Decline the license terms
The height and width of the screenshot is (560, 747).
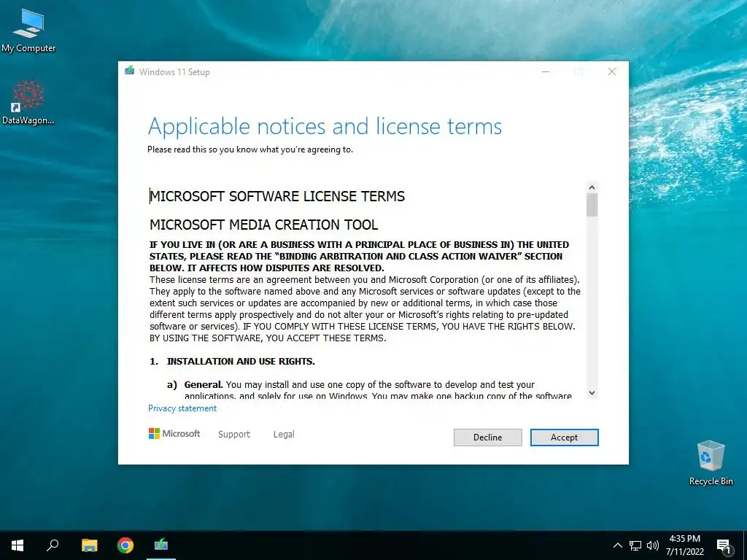click(487, 437)
